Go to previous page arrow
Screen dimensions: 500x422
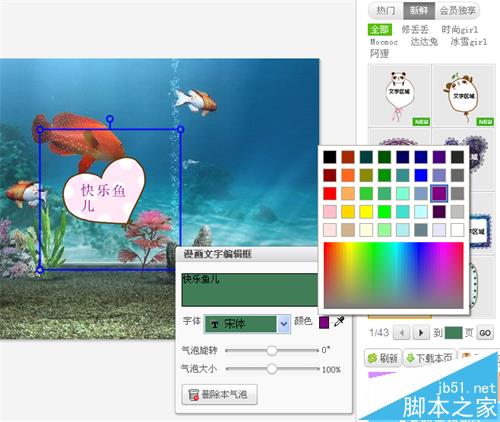[x=402, y=333]
